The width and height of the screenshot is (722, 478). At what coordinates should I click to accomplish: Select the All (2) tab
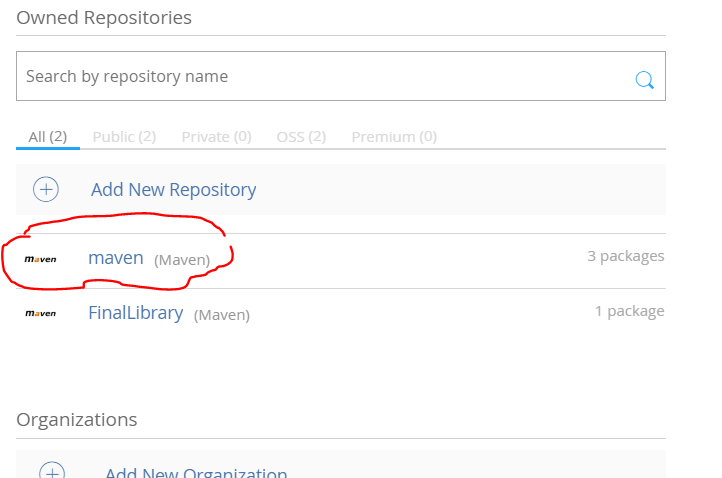point(48,137)
